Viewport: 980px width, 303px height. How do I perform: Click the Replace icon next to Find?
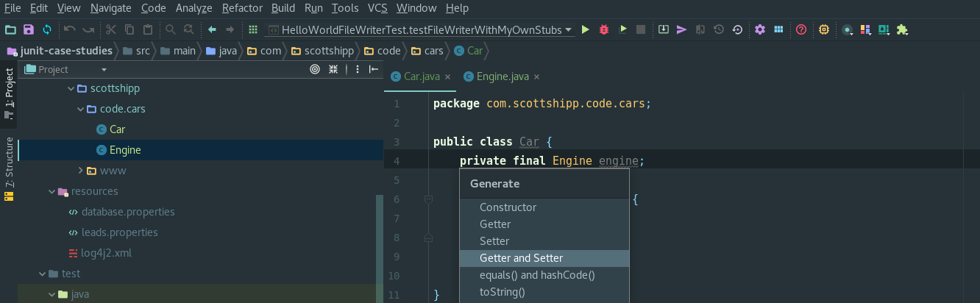189,29
